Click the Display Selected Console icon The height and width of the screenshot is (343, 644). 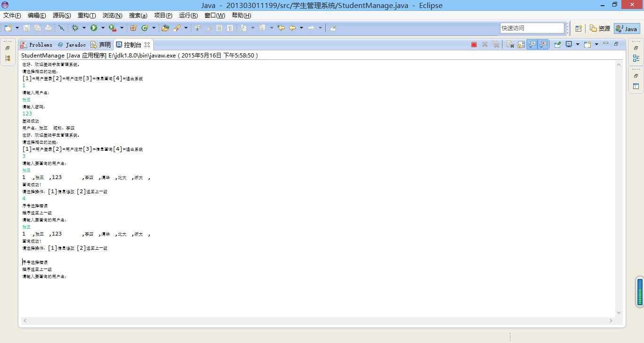(569, 44)
